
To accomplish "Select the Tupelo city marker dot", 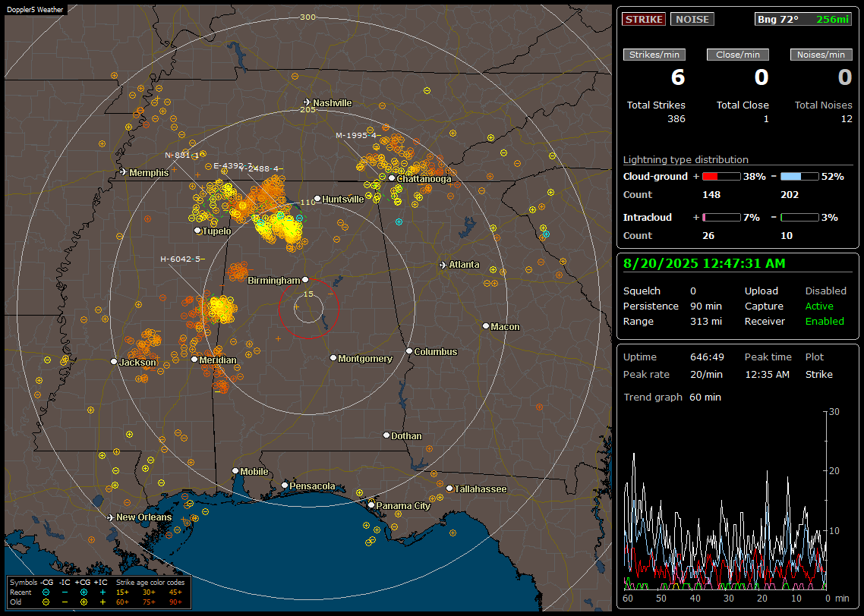I will (x=198, y=231).
